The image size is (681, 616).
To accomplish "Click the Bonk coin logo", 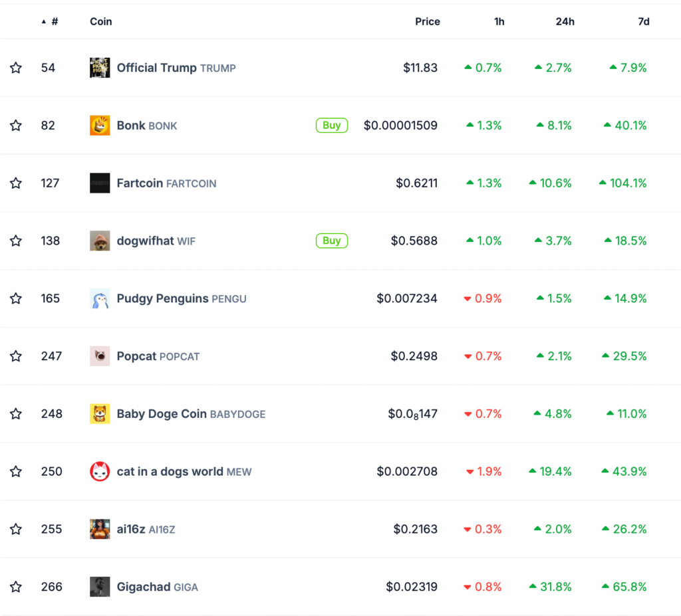I will pyautogui.click(x=100, y=125).
